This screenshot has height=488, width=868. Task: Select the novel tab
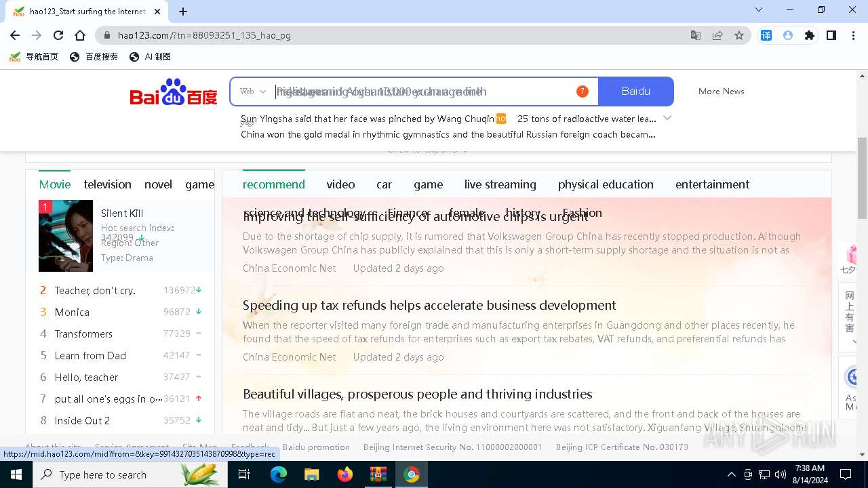(x=158, y=184)
